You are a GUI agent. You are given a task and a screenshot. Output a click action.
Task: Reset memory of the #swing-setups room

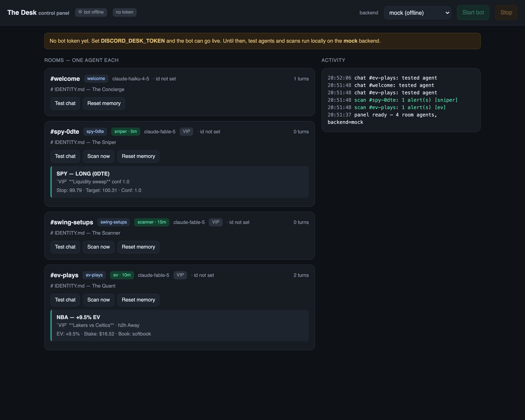[138, 247]
